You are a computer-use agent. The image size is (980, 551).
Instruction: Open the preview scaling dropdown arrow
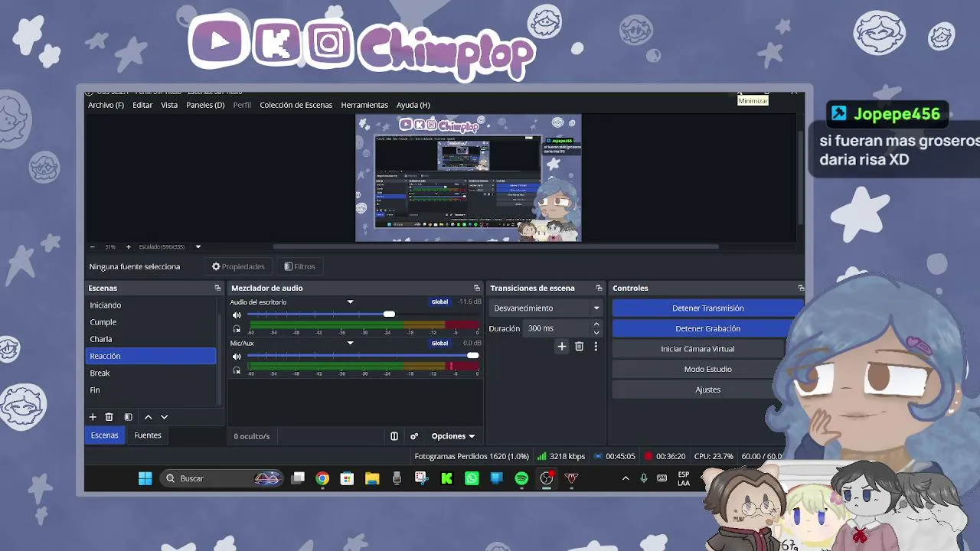coord(198,247)
